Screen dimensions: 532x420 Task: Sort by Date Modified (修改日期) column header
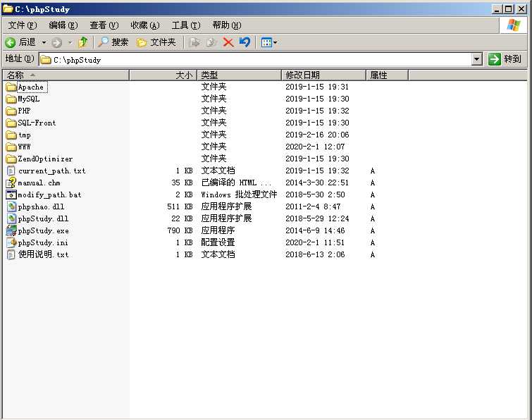[323, 75]
